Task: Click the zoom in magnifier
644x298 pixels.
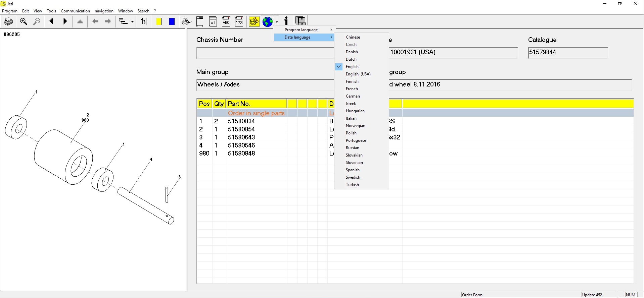Action: point(24,22)
